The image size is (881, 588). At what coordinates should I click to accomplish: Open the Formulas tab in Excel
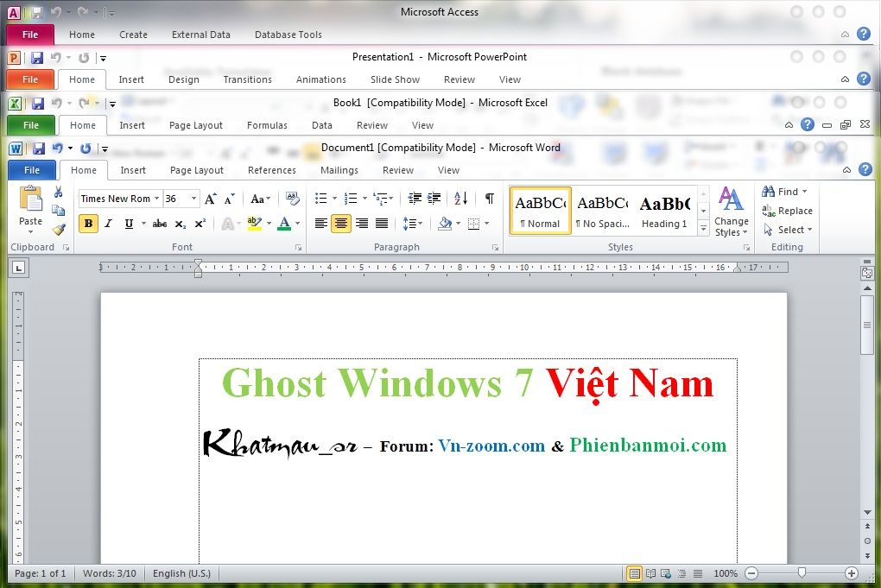[267, 125]
